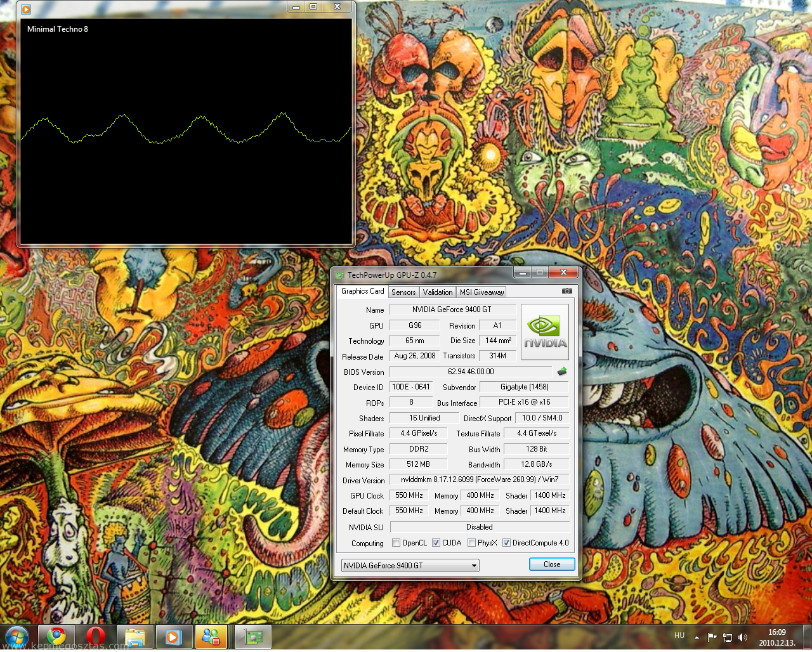Click the NVIDIA SLI field Disabled

click(480, 527)
